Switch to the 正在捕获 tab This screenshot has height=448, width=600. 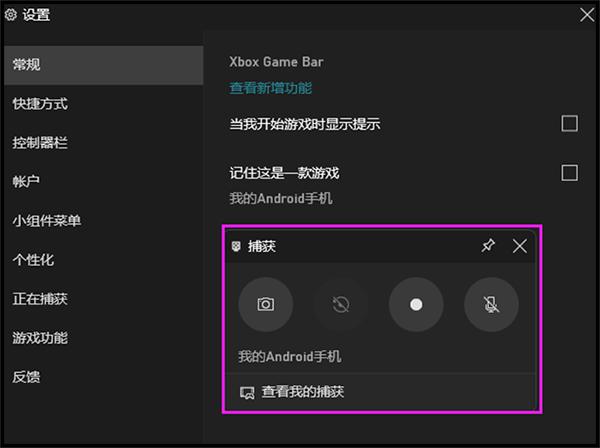[104, 299]
